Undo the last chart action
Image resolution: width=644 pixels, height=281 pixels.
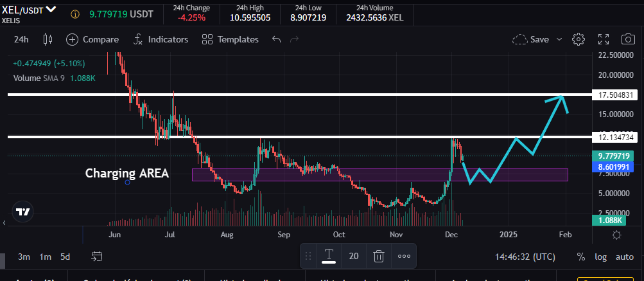click(x=276, y=39)
